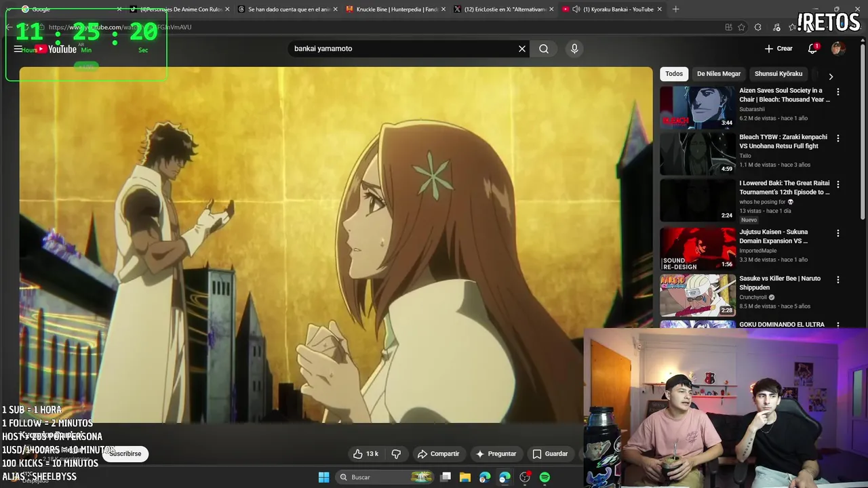Click the Sukuna Sound Re-Design thumbnail 1:56

tap(697, 249)
